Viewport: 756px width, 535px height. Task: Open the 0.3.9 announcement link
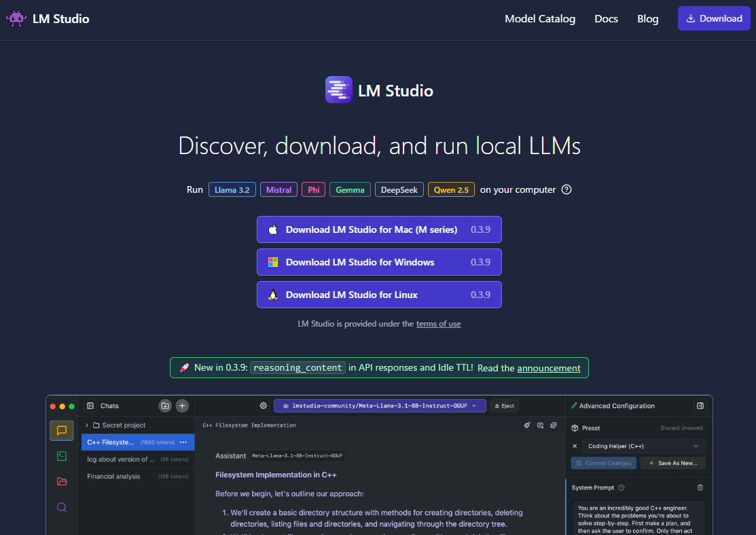(x=549, y=368)
